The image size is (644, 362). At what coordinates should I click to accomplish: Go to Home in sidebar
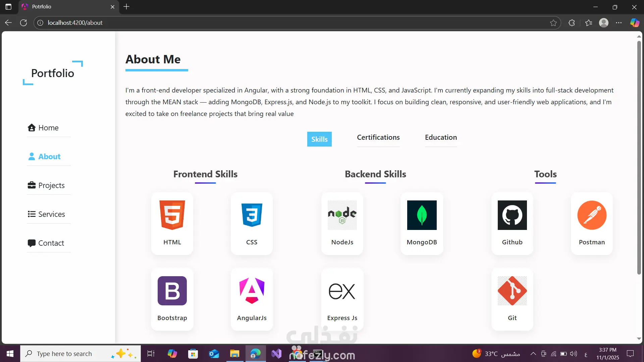pos(48,128)
